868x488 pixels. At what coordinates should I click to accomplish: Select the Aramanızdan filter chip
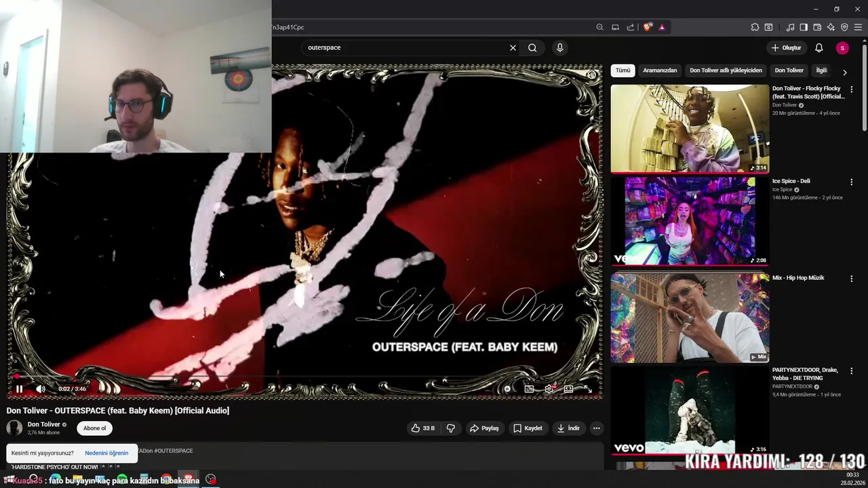click(660, 70)
